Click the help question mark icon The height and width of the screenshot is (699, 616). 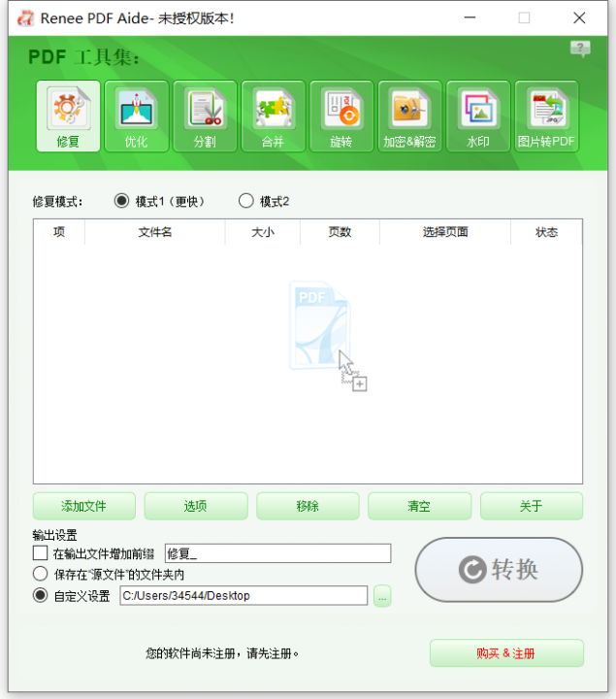580,49
